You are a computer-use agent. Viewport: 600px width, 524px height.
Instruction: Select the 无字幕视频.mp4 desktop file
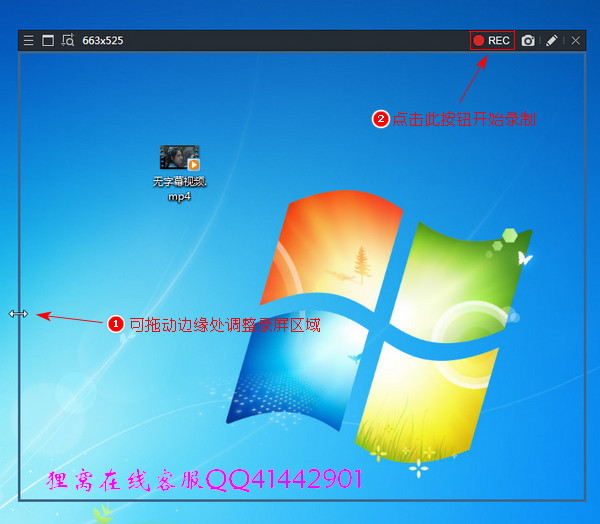(179, 173)
